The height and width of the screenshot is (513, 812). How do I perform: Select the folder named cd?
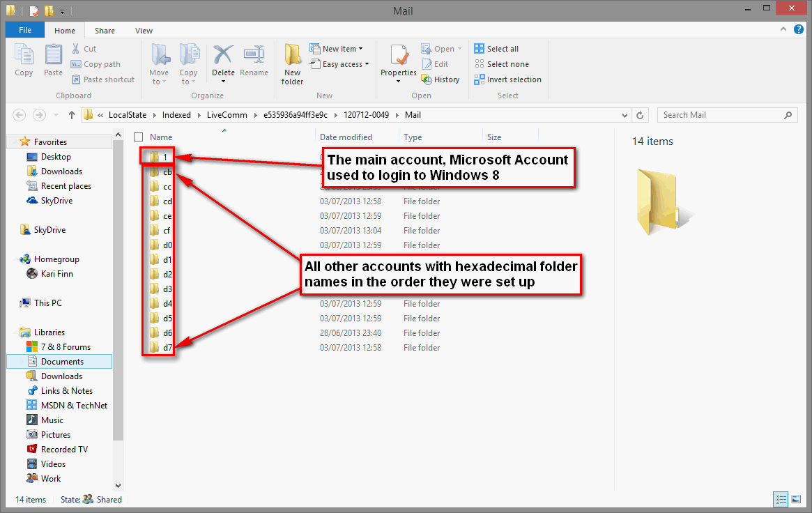tap(161, 201)
